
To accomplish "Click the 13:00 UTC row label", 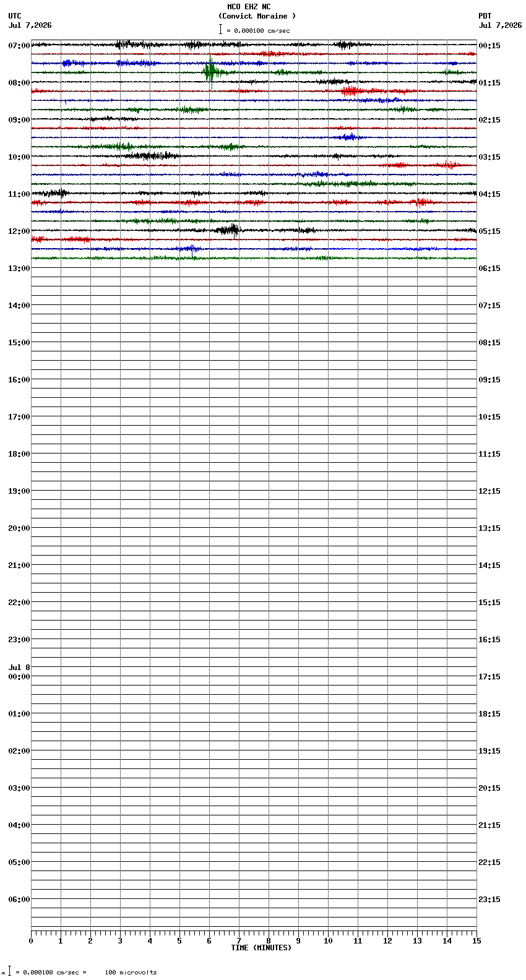I will (x=19, y=269).
